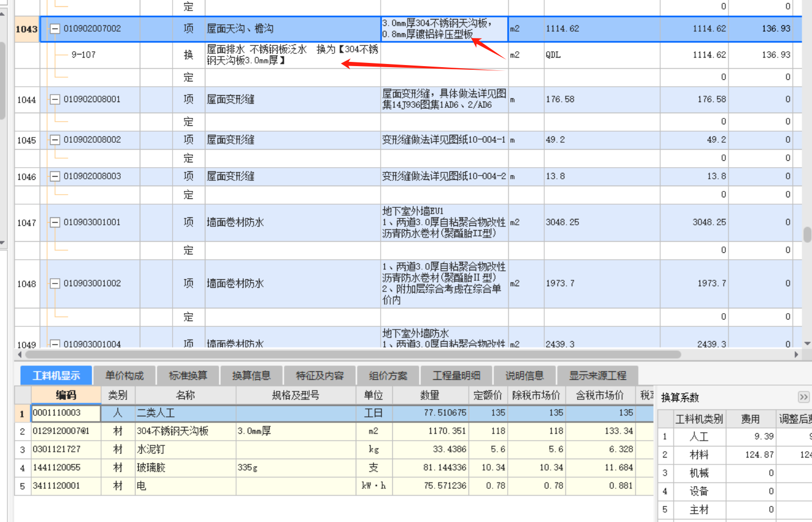Click the 编码 column header
This screenshot has width=812, height=522.
[x=66, y=395]
